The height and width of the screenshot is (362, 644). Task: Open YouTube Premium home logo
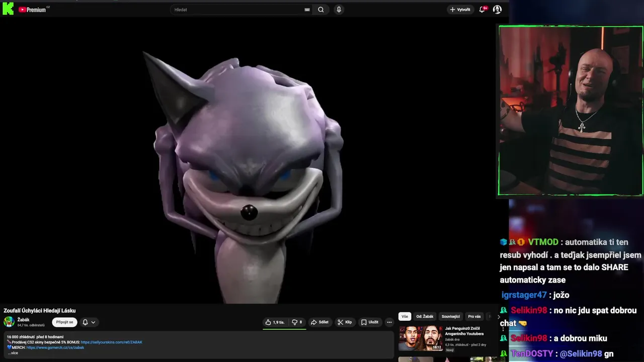[x=33, y=10]
